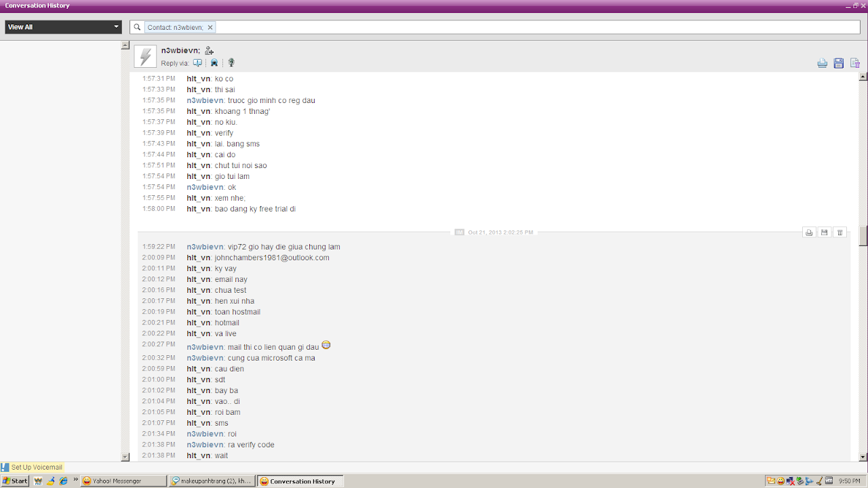Reply via voice call microphone icon
The image size is (868, 488).
click(x=231, y=63)
